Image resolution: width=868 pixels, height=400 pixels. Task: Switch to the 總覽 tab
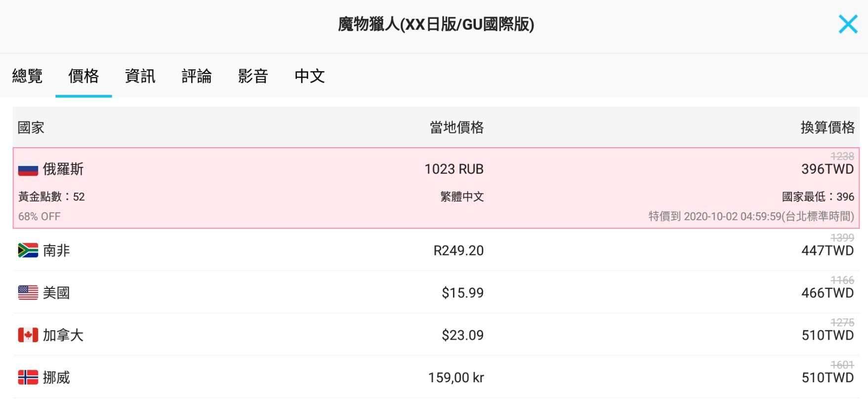(27, 76)
